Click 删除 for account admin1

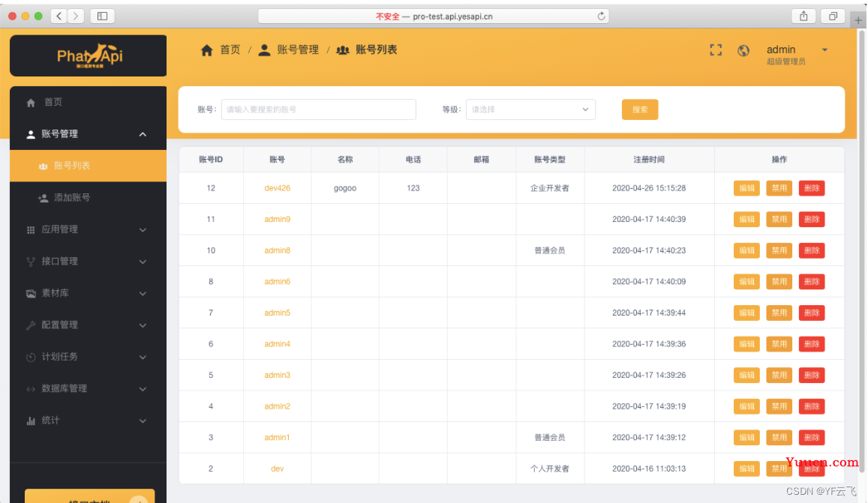point(812,437)
